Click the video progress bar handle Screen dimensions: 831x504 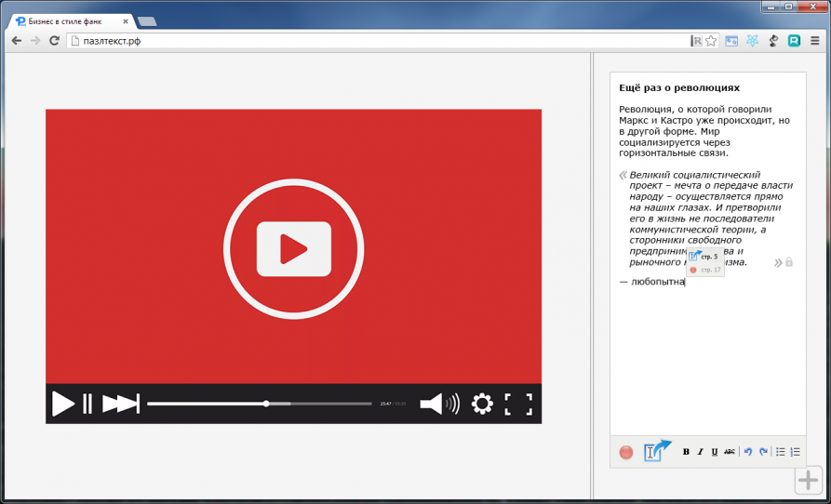266,404
